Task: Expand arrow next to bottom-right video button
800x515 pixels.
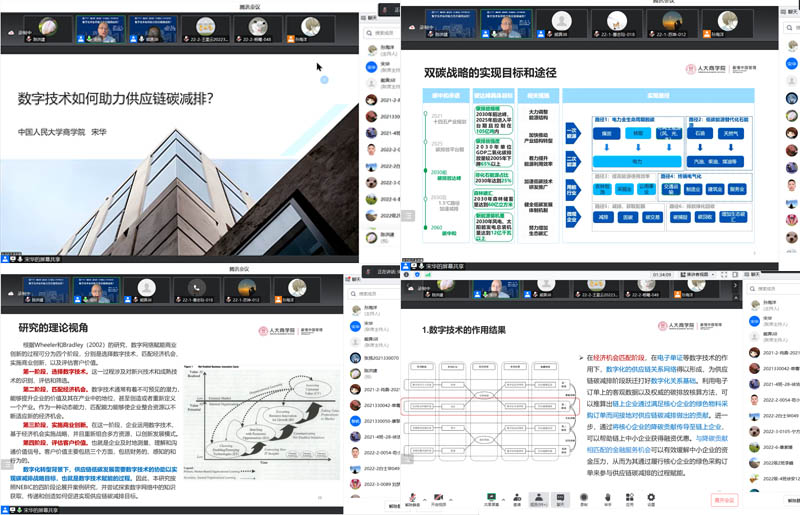Action: (451, 499)
